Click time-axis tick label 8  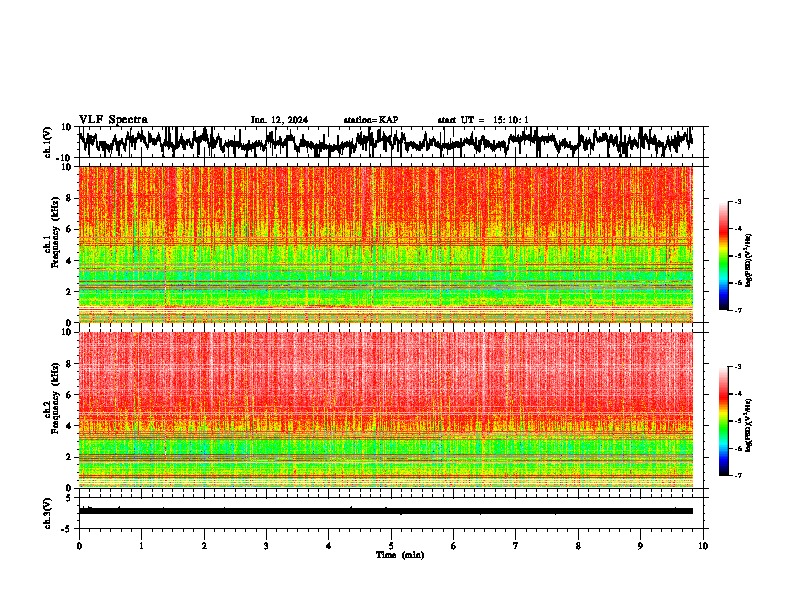tap(578, 546)
